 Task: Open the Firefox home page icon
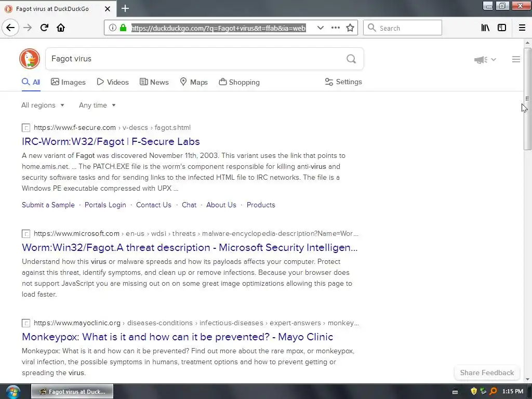[61, 28]
